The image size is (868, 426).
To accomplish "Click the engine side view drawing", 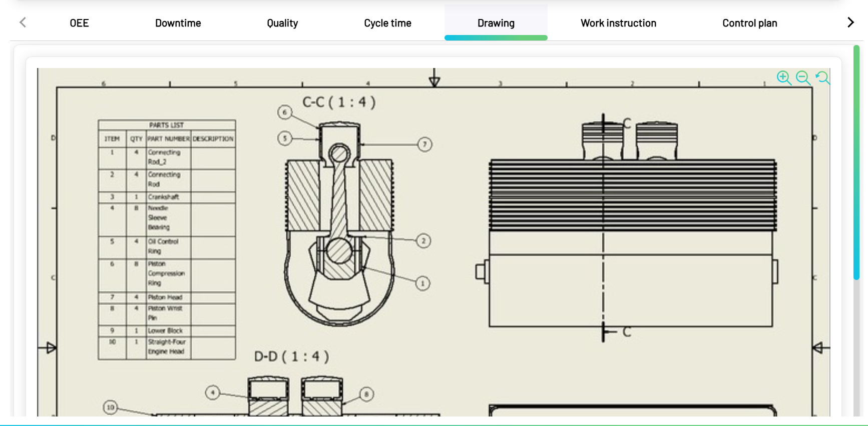I will coord(627,227).
